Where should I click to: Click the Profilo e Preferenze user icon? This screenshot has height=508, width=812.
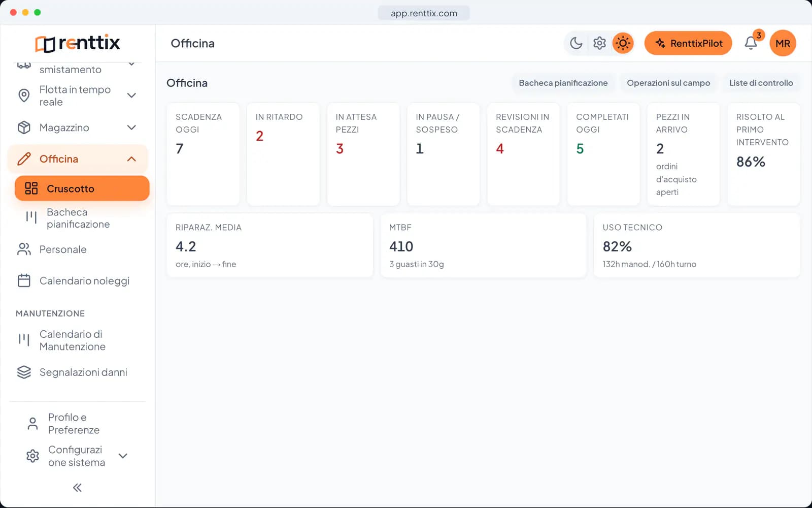coord(32,424)
